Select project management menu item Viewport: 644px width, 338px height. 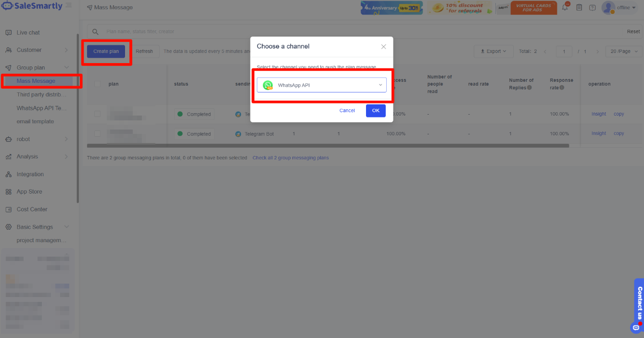point(42,240)
